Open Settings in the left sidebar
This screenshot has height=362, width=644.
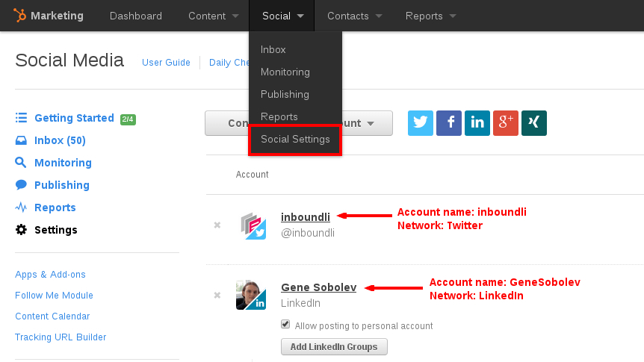pyautogui.click(x=56, y=230)
